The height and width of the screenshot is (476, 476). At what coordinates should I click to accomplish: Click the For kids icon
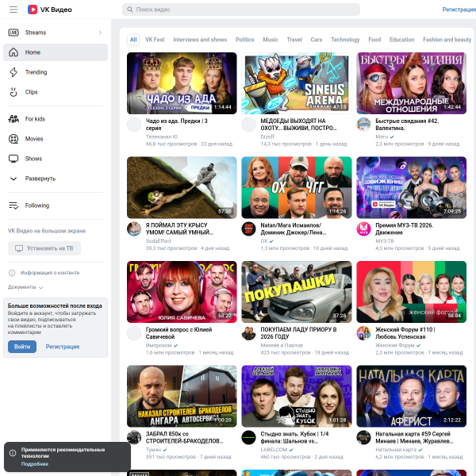coord(13,119)
